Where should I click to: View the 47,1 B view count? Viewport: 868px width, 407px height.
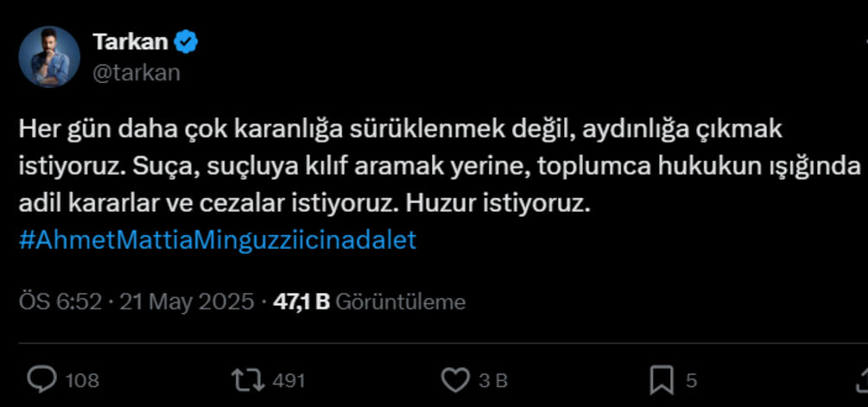pyautogui.click(x=301, y=302)
